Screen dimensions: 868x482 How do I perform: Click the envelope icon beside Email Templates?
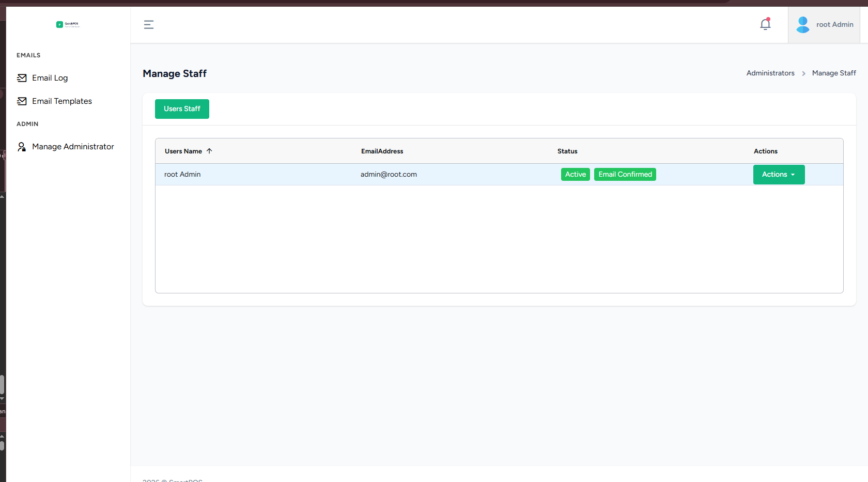tap(22, 101)
